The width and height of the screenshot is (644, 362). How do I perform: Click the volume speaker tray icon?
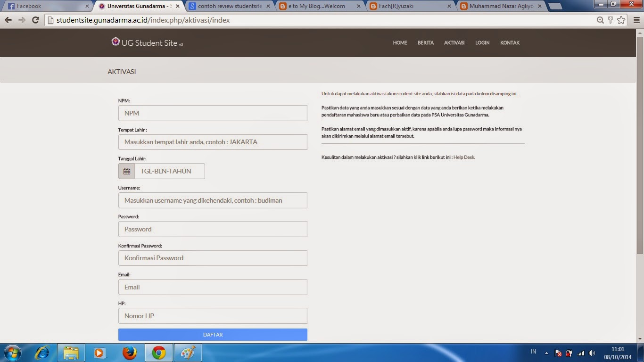[592, 353]
